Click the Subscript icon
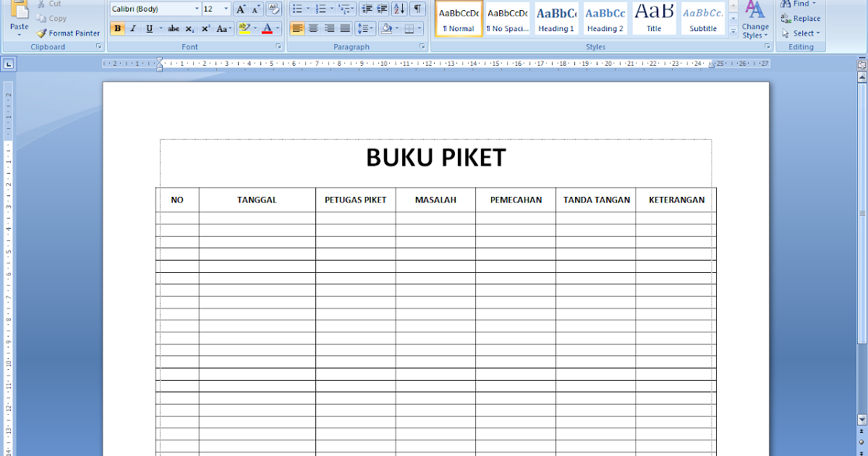 pos(190,28)
